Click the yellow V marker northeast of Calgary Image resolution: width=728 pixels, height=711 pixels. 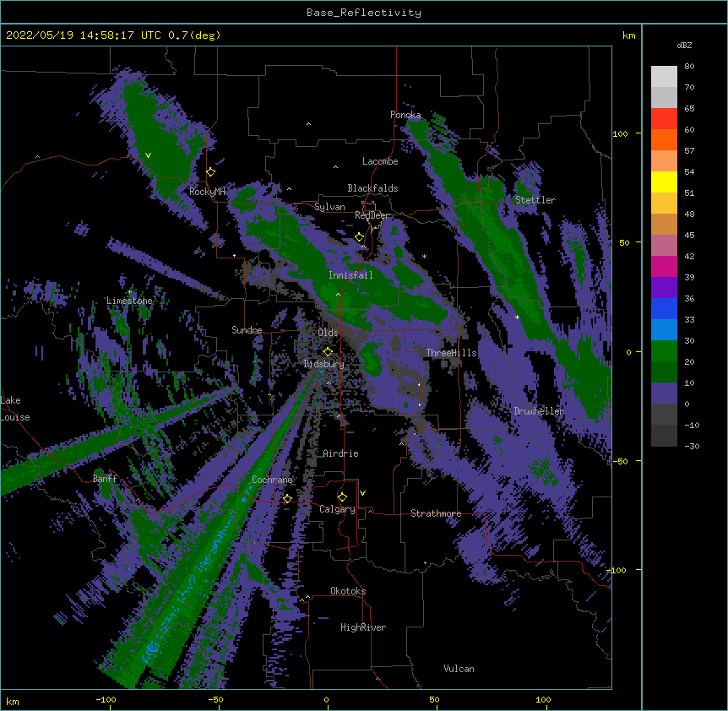click(362, 493)
